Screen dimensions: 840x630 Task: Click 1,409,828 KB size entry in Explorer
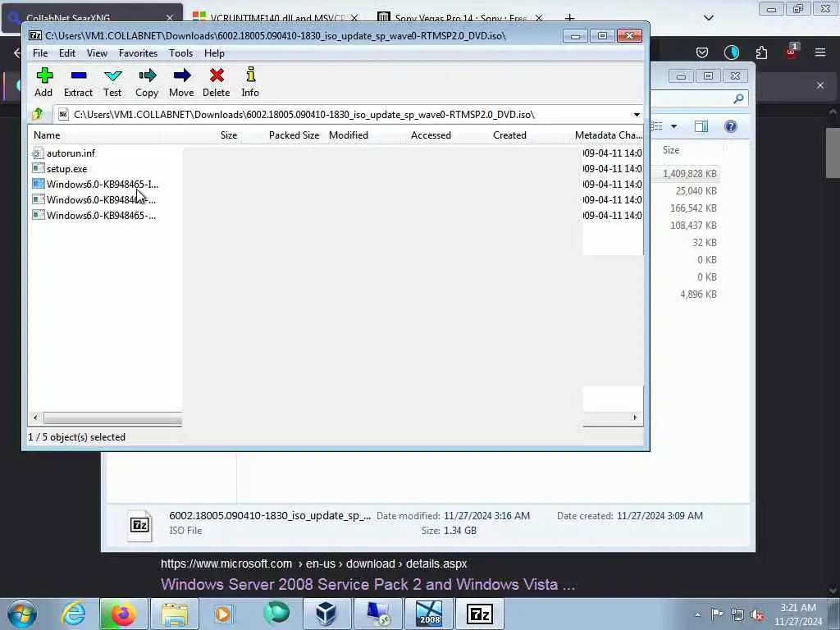[x=689, y=174]
